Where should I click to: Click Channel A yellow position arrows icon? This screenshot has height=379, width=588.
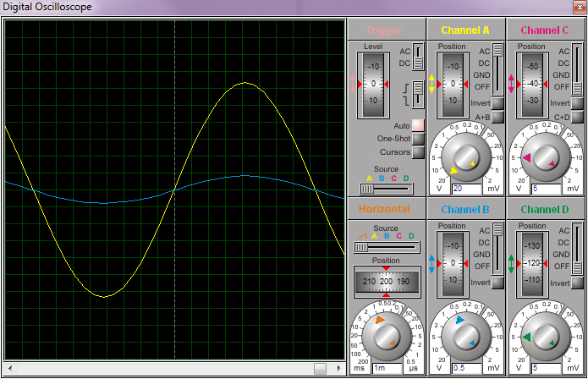click(x=431, y=84)
